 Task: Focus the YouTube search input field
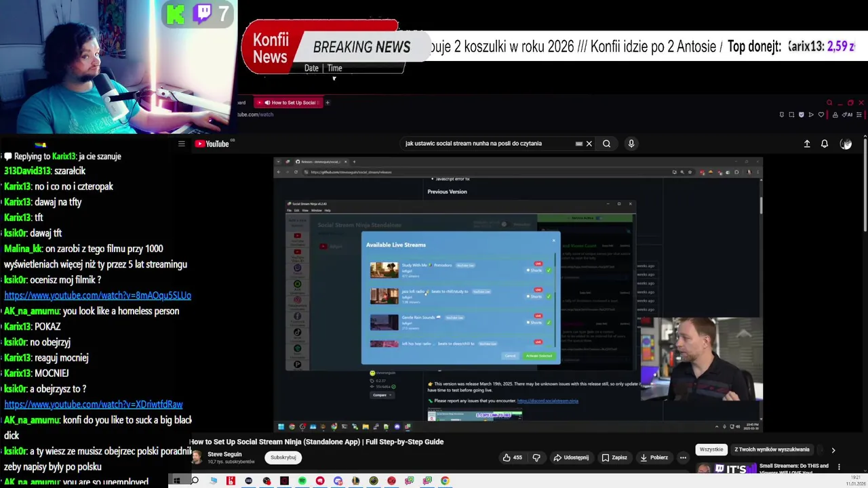(488, 144)
